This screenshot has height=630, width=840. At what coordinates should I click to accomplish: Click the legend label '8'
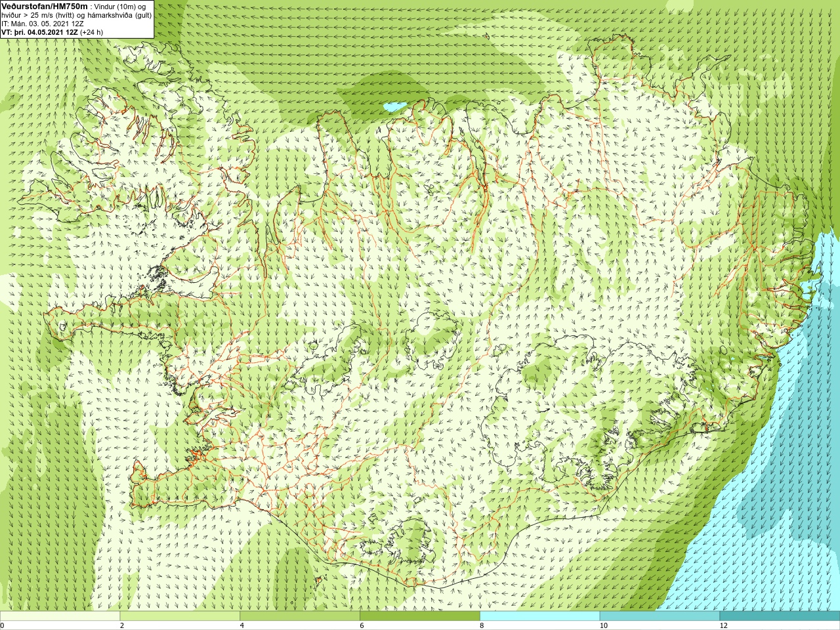[x=482, y=625]
